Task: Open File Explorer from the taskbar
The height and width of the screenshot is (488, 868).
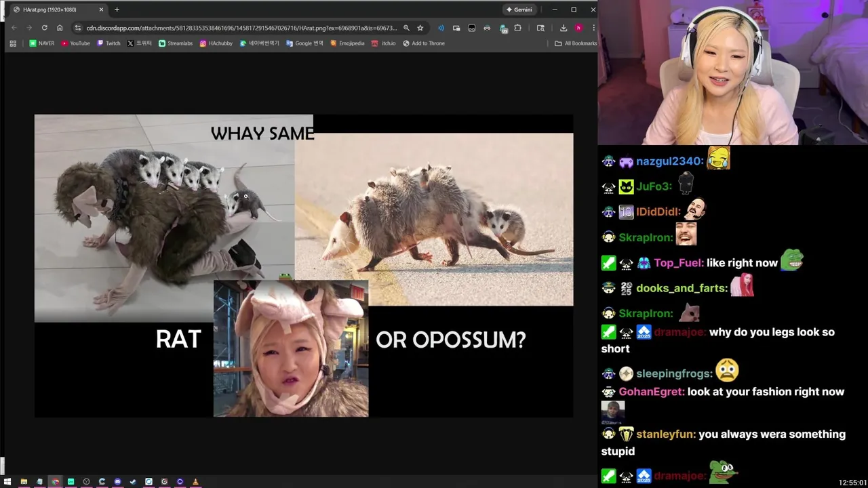Action: click(x=24, y=482)
